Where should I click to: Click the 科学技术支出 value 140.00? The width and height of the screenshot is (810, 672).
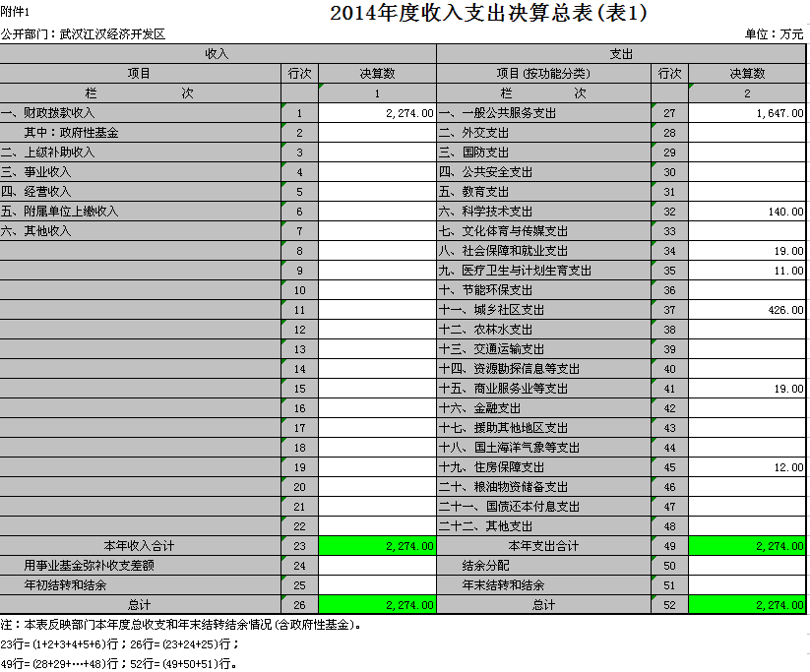[x=747, y=212]
